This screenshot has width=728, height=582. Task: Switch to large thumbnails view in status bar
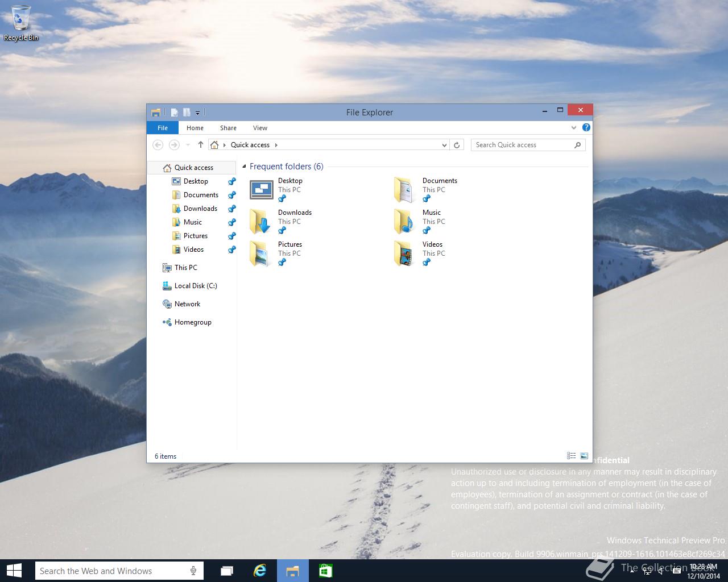click(x=584, y=456)
